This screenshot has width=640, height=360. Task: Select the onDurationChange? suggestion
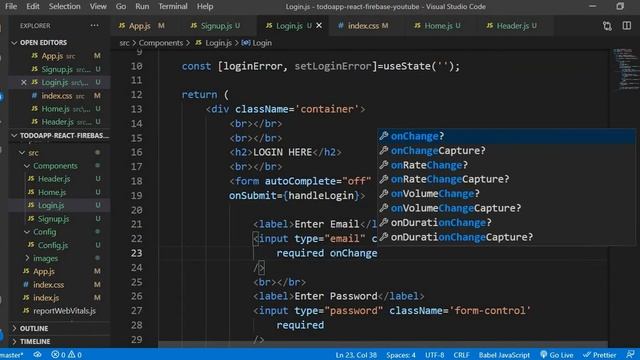tap(506, 223)
